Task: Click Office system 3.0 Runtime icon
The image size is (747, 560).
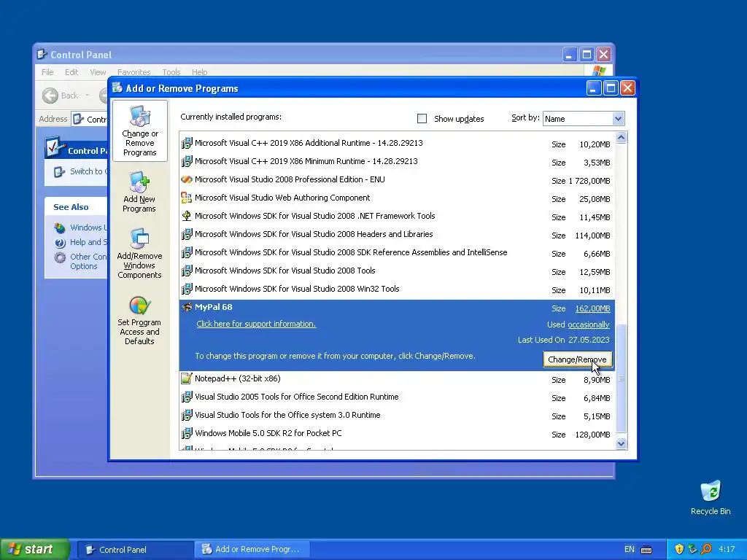Action: [x=187, y=415]
